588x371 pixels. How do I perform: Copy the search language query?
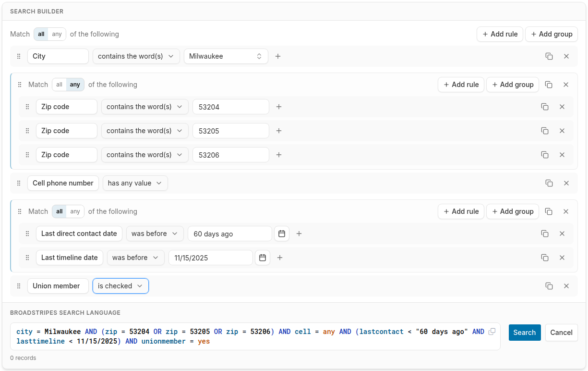(x=492, y=332)
